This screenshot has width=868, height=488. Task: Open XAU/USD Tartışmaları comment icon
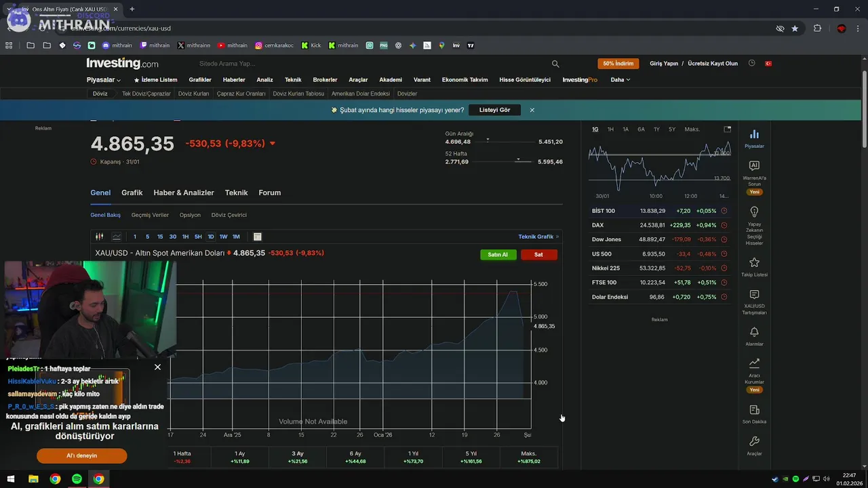(x=754, y=295)
